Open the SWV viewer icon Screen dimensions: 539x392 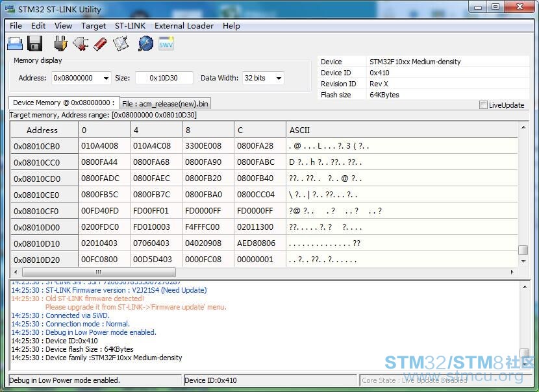click(166, 43)
